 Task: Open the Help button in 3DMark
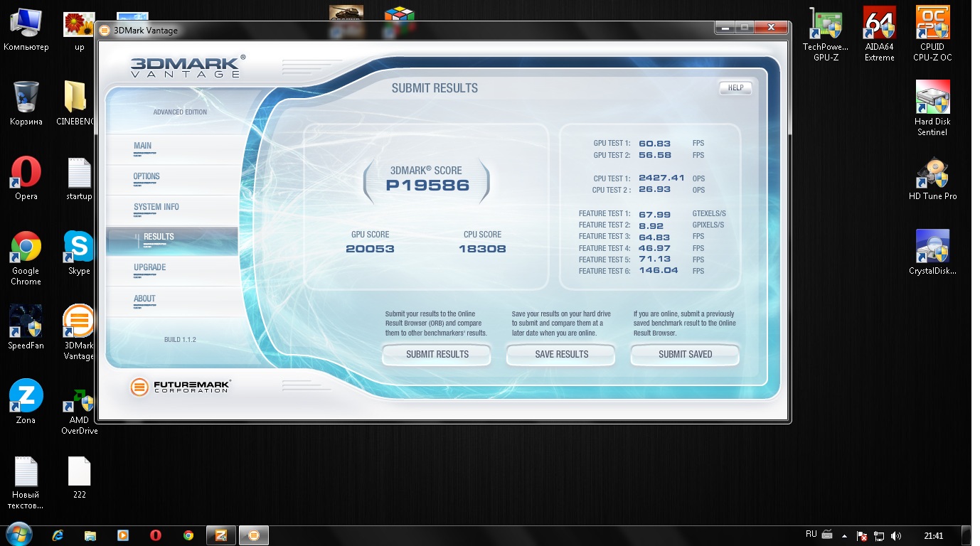pyautogui.click(x=735, y=88)
